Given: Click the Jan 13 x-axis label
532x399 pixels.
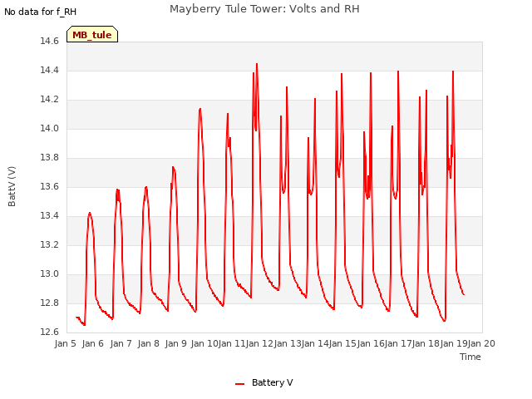Looking at the screenshot, I should click(288, 343).
